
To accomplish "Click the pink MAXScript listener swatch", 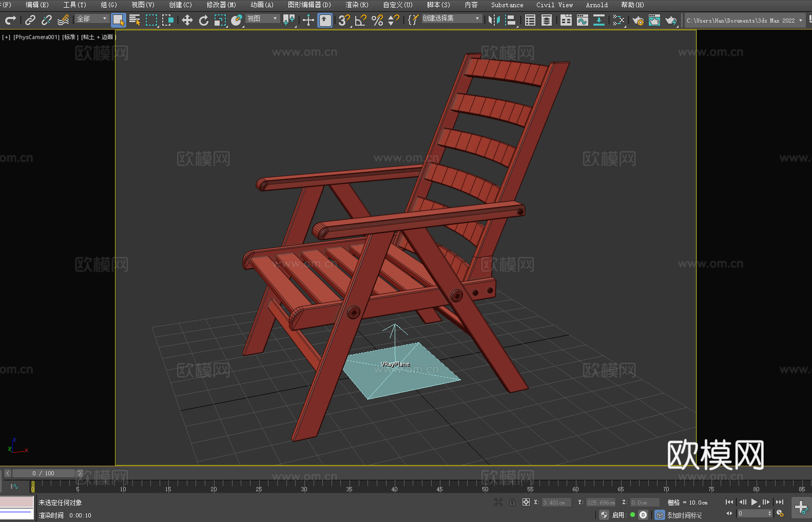I will [16, 502].
